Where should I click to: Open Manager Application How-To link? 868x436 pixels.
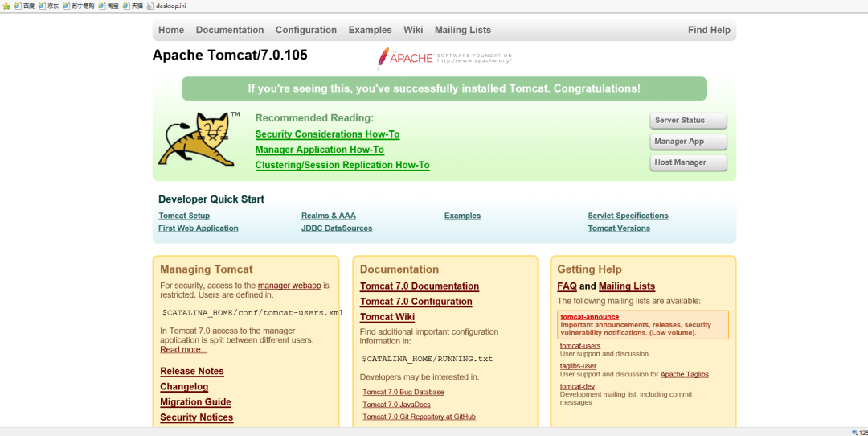tap(319, 150)
